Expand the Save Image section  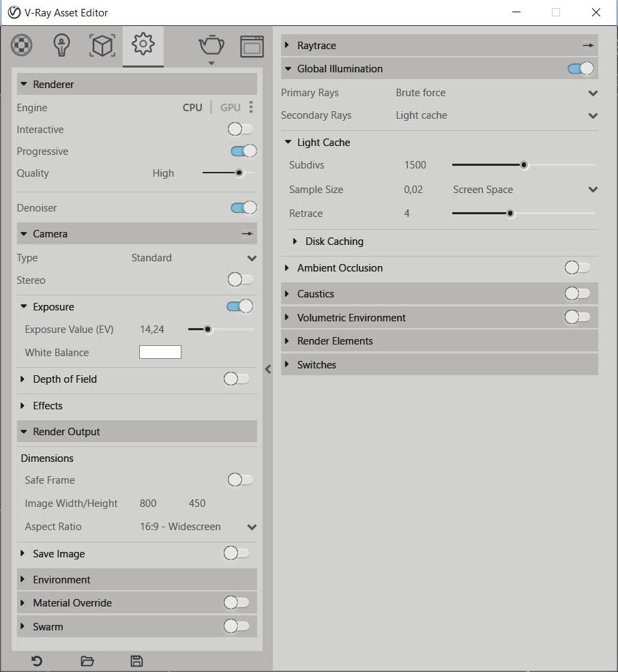click(23, 553)
